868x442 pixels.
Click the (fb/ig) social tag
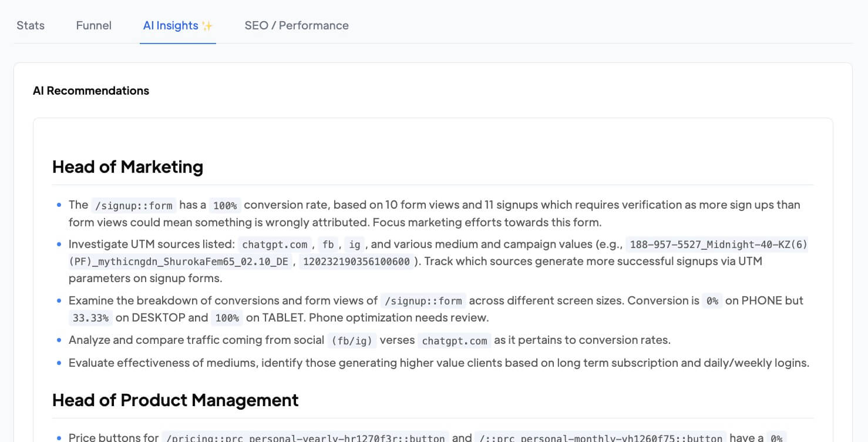[x=352, y=340]
